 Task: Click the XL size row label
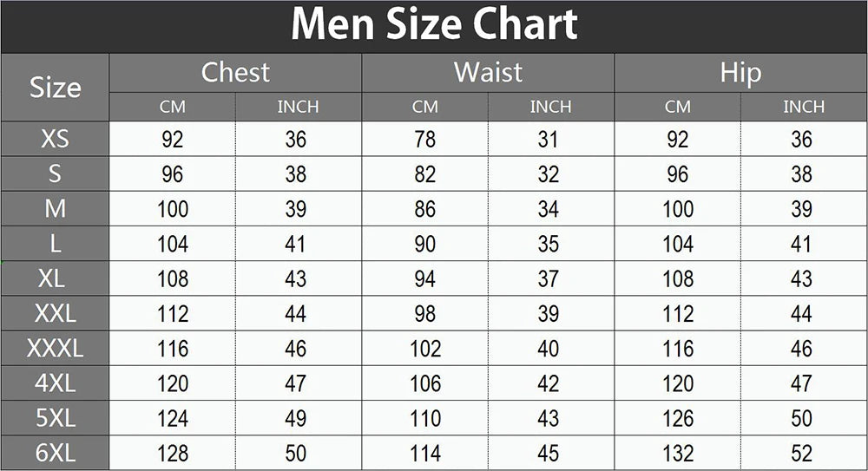pos(55,278)
